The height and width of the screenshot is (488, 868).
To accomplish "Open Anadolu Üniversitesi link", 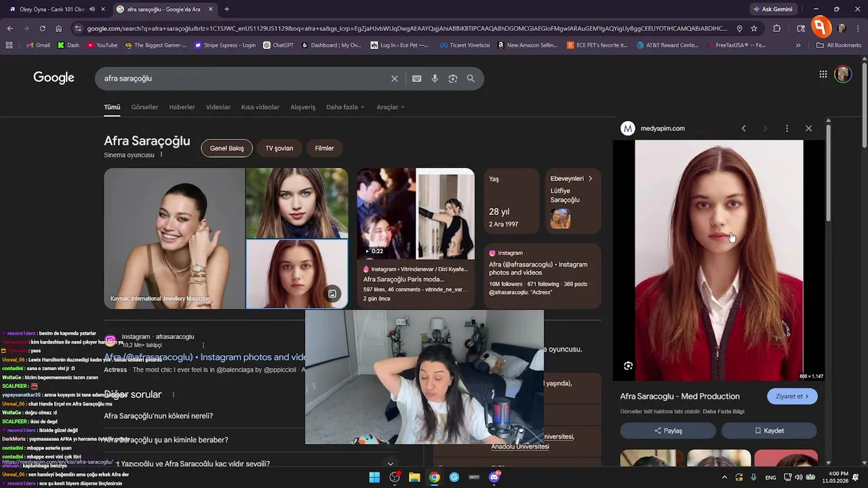I will tap(520, 447).
